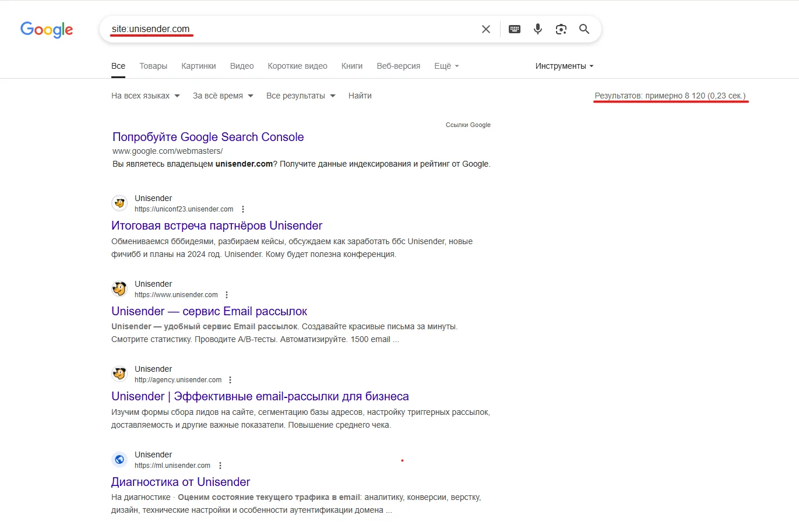This screenshot has height=532, width=799.
Task: Go to Google home via logo
Action: [x=47, y=30]
